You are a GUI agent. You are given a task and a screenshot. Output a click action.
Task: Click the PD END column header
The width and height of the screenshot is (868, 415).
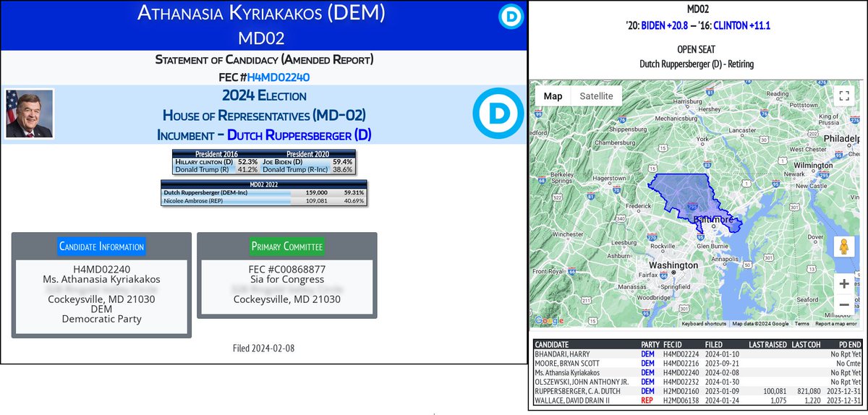848,345
